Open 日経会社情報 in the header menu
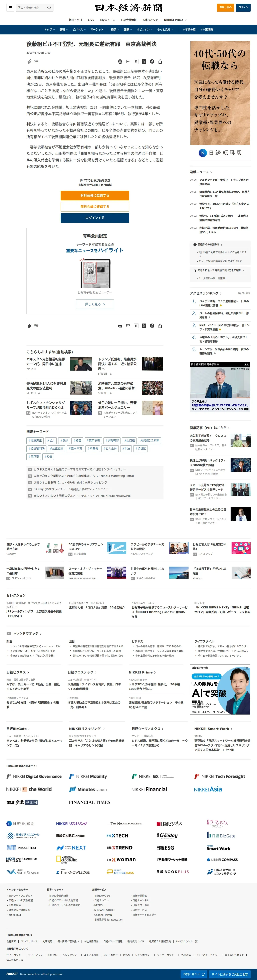 (128, 20)
